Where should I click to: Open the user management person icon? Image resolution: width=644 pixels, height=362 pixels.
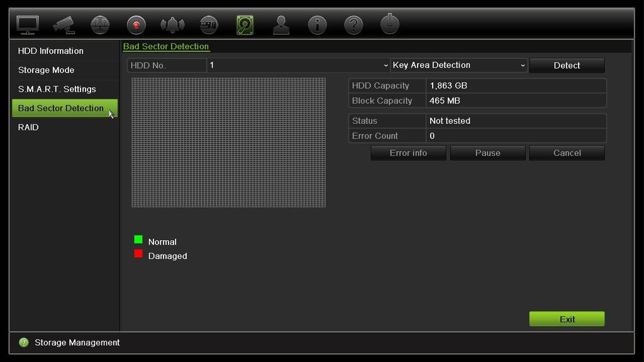(x=281, y=25)
